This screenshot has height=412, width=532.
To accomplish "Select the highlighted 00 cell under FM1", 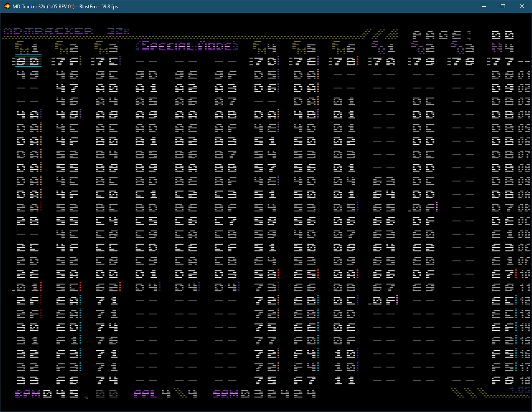I will point(28,61).
